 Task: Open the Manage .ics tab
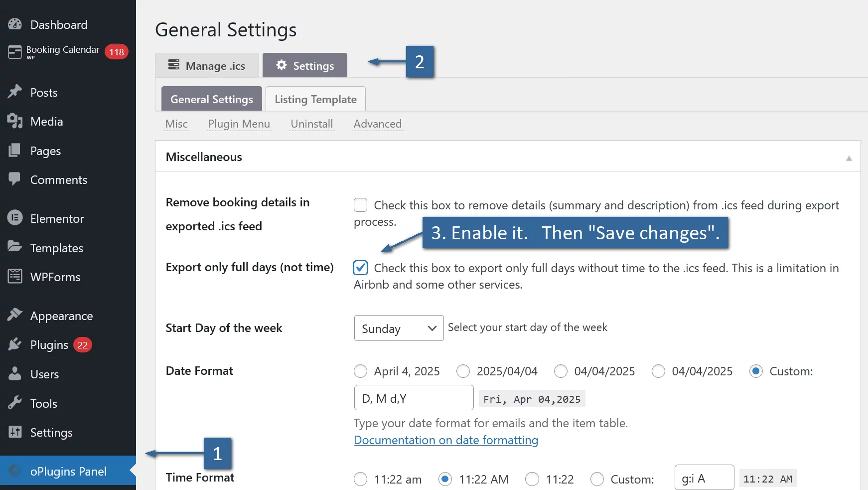[207, 65]
